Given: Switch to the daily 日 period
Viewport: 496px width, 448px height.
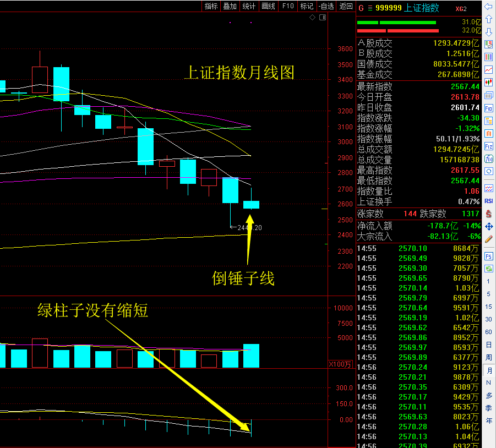Looking at the screenshot, I should pos(488,345).
